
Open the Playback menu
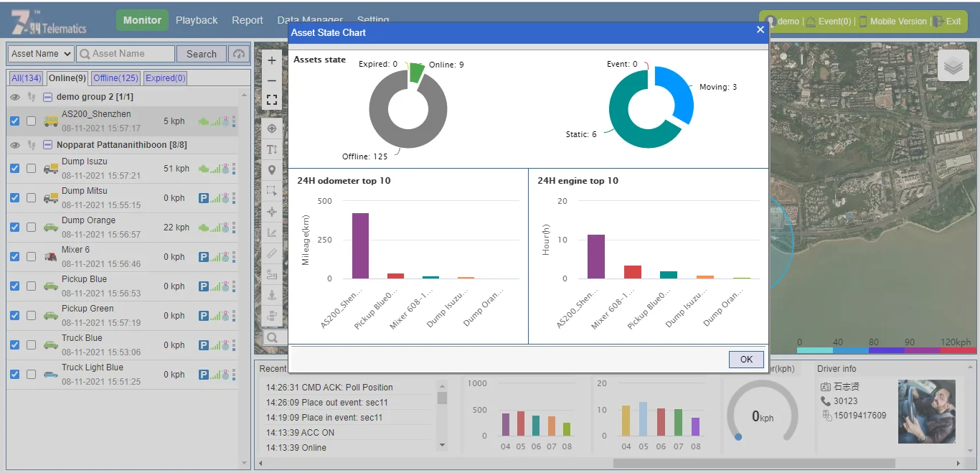click(197, 21)
